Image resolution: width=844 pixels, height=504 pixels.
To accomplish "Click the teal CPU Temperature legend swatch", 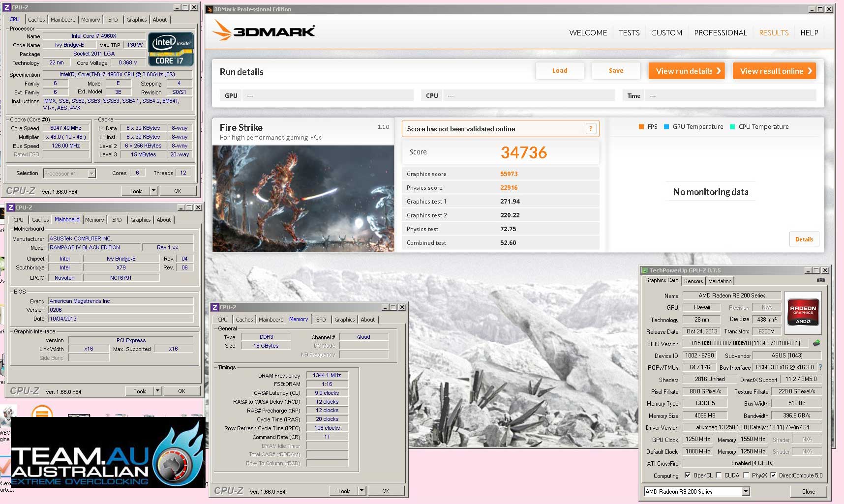I will click(x=732, y=126).
